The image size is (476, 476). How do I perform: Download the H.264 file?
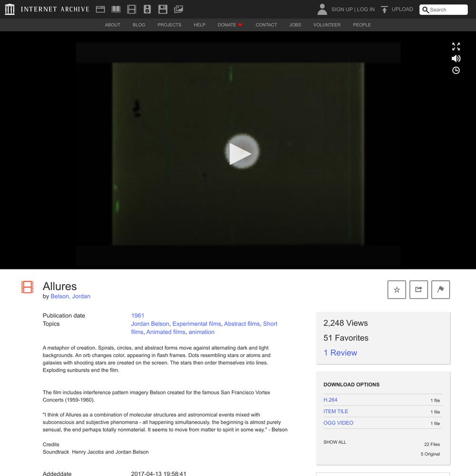[x=330, y=400]
